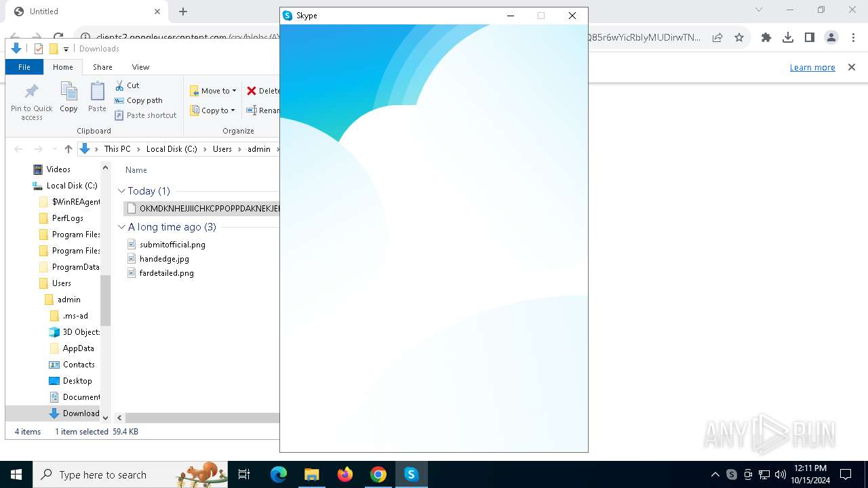Dismiss Chrome infobar with X
The width and height of the screenshot is (868, 488).
click(852, 67)
